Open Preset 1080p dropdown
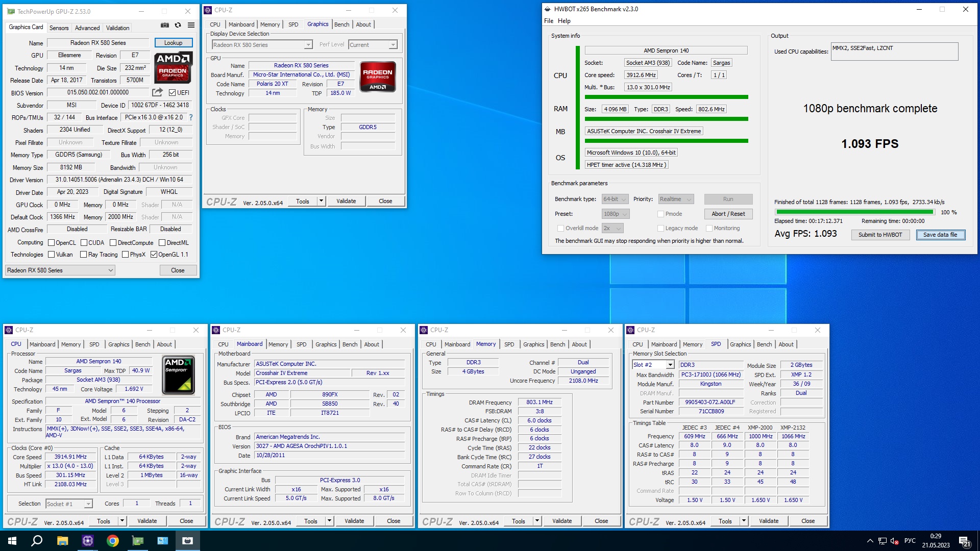 point(616,214)
